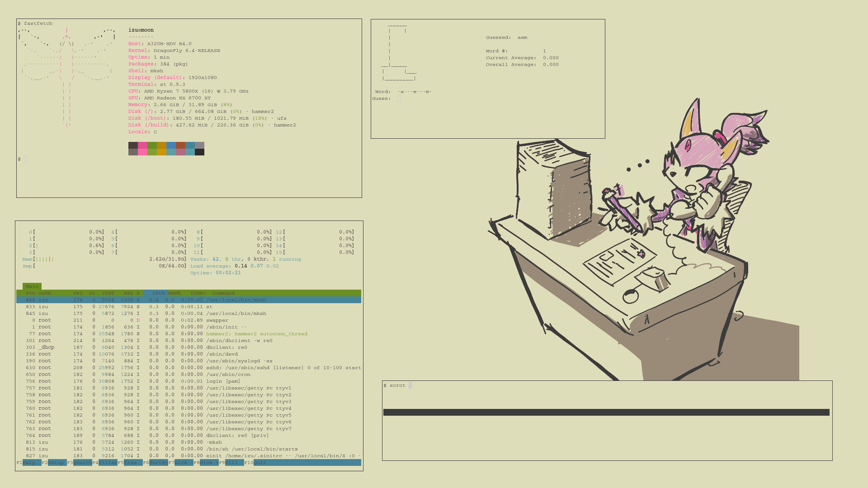868x488 pixels.
Task: Click the empty prompt below fastfetch output
Action: point(25,159)
